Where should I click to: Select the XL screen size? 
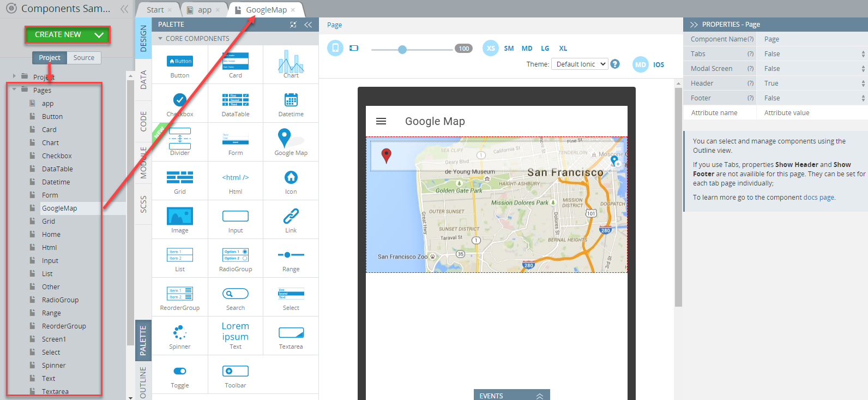pyautogui.click(x=563, y=49)
